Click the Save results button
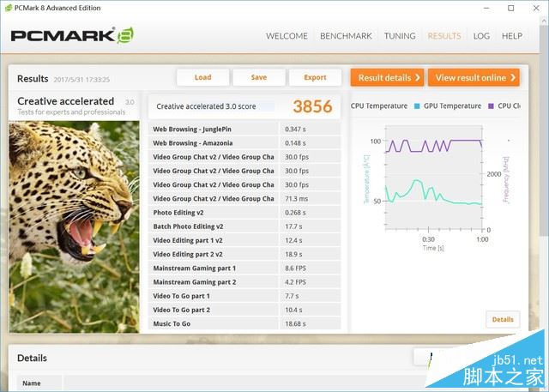Viewport: 549px width, 392px height. tap(259, 77)
